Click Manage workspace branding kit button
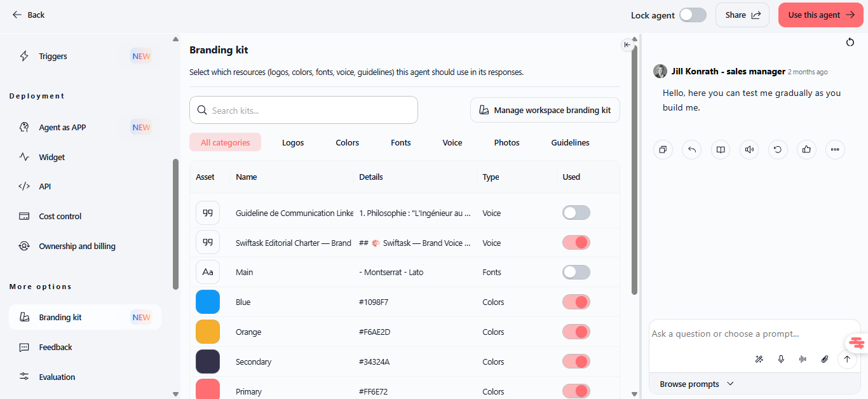Viewport: 868px width, 399px height. pos(545,110)
